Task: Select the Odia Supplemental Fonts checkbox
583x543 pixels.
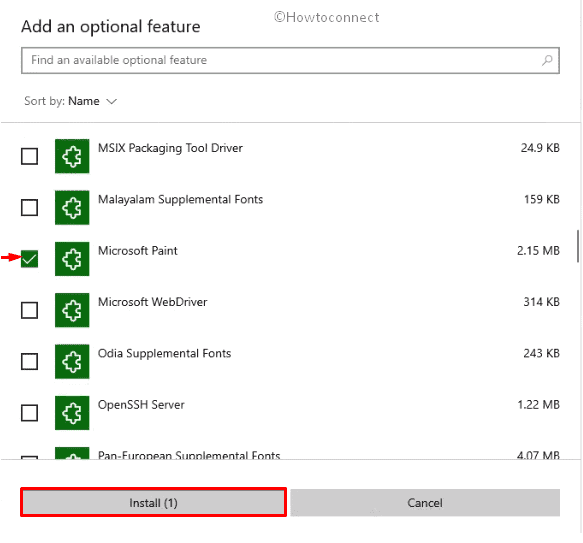Action: [29, 362]
